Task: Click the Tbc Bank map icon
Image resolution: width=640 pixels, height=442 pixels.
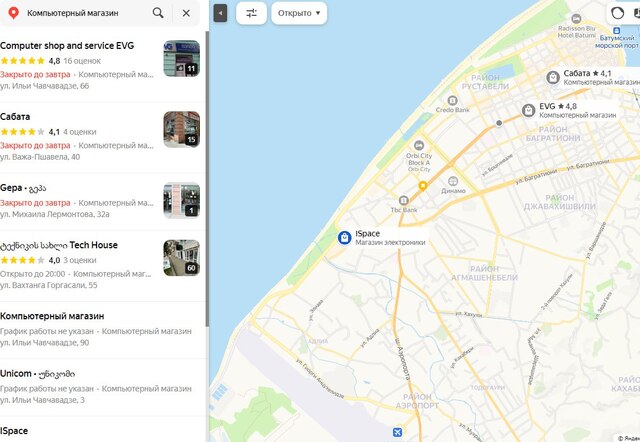Action: tap(404, 200)
